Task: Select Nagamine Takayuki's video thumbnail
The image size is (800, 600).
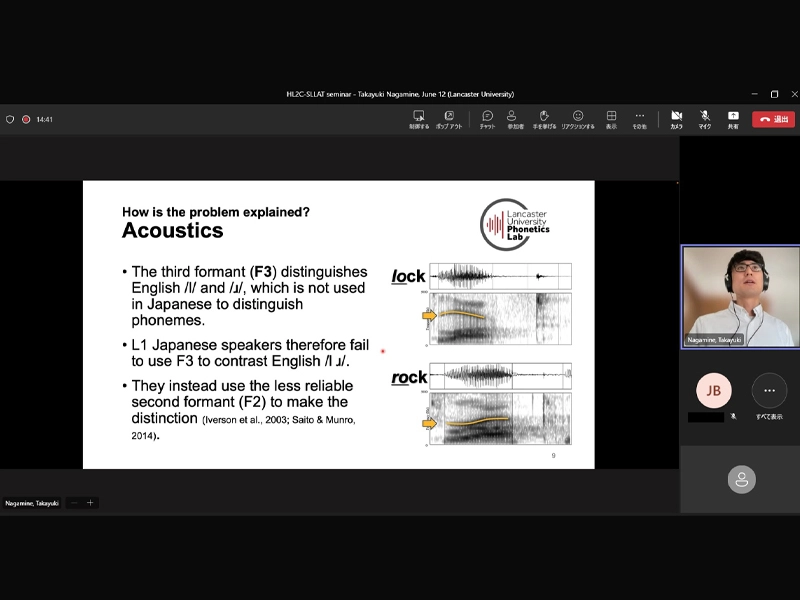Action: click(740, 296)
